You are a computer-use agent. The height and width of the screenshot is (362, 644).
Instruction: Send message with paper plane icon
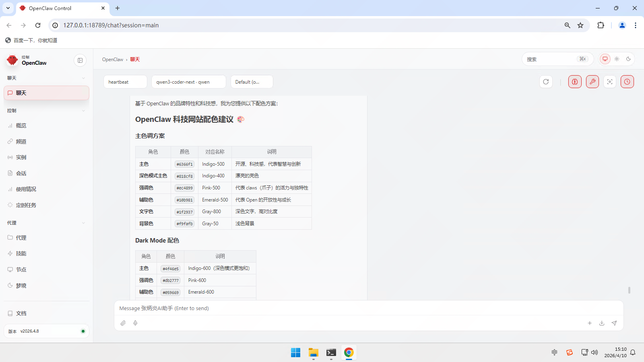pyautogui.click(x=614, y=323)
